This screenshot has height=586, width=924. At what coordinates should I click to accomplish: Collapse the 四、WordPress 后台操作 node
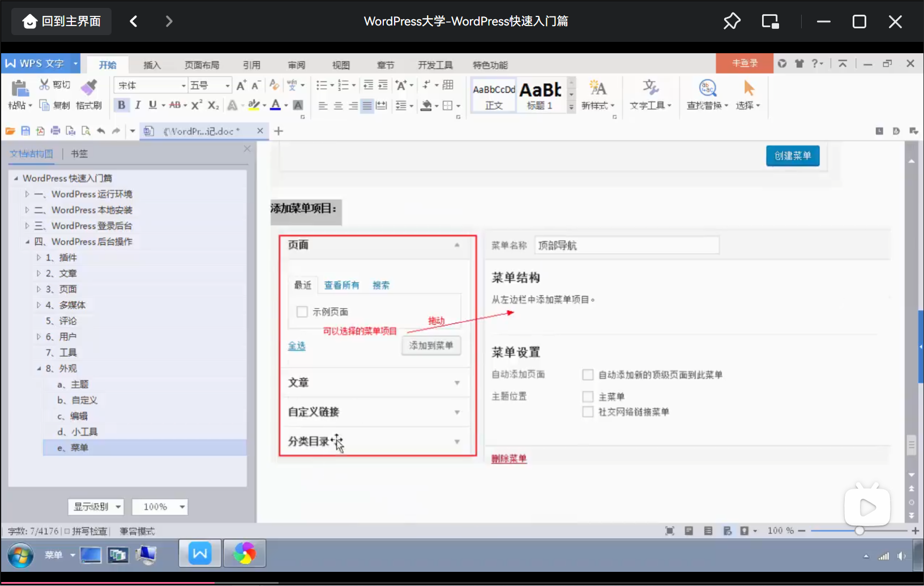pyautogui.click(x=27, y=242)
